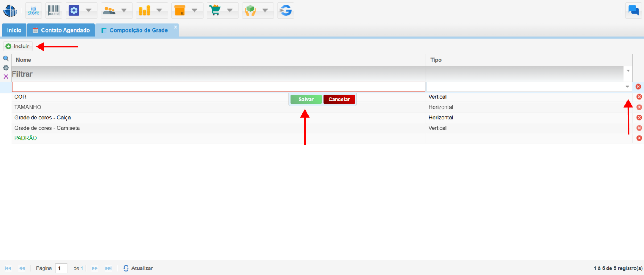Viewport: 644px width, 275px height.
Task: Click the blue gear settings icon
Action: pyautogui.click(x=74, y=10)
